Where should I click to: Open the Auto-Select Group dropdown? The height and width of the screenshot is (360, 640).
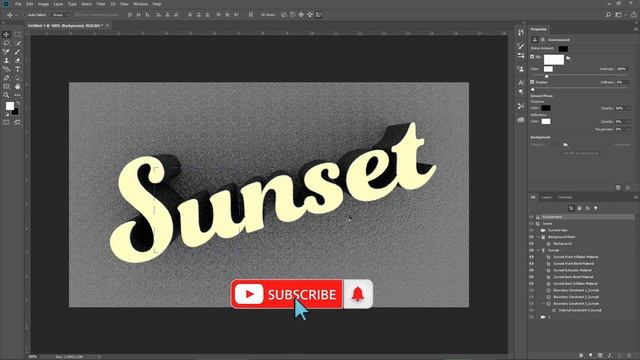(60, 15)
